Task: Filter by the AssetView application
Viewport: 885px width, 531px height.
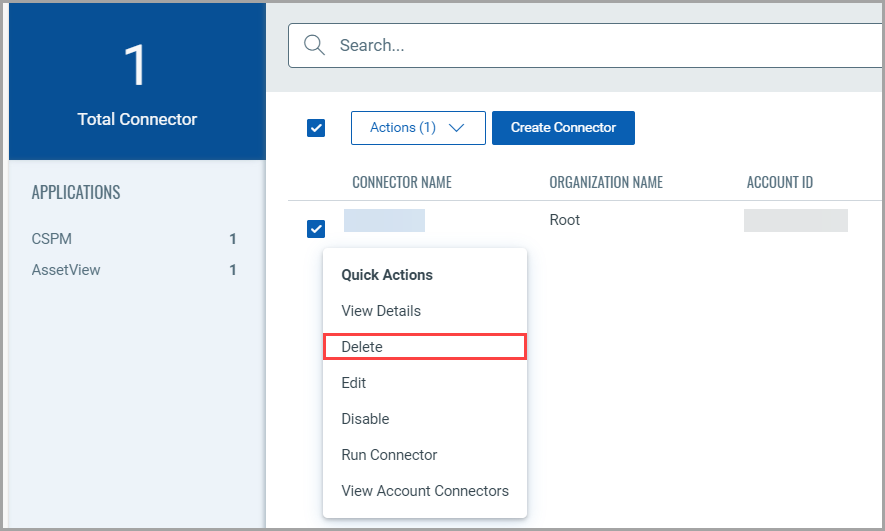Action: tap(66, 270)
